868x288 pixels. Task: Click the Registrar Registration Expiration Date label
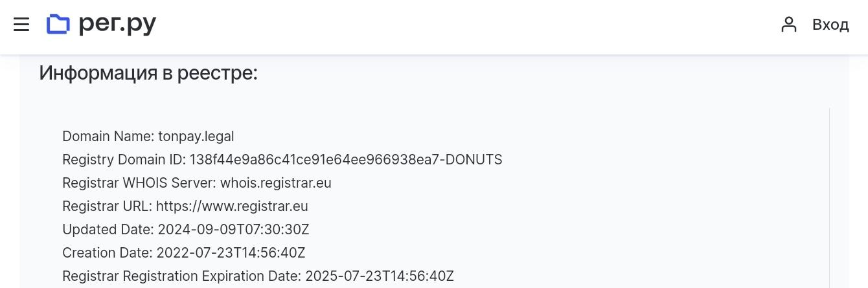pyautogui.click(x=181, y=276)
